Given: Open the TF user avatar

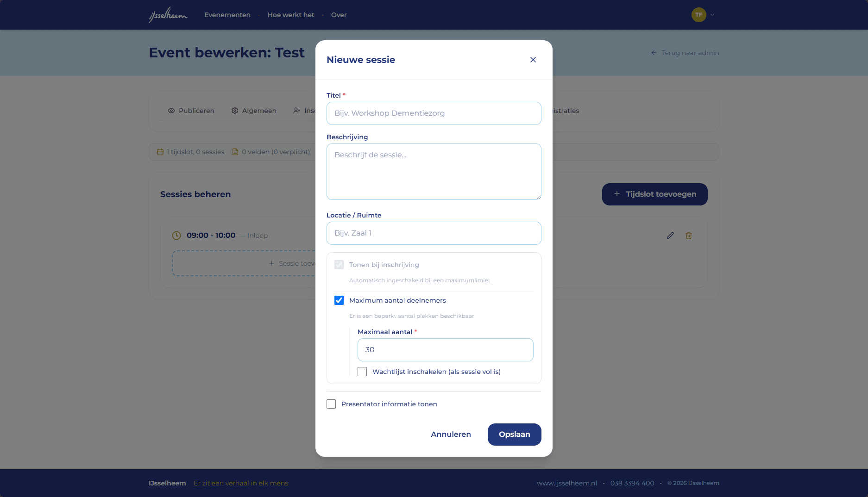Looking at the screenshot, I should tap(698, 15).
